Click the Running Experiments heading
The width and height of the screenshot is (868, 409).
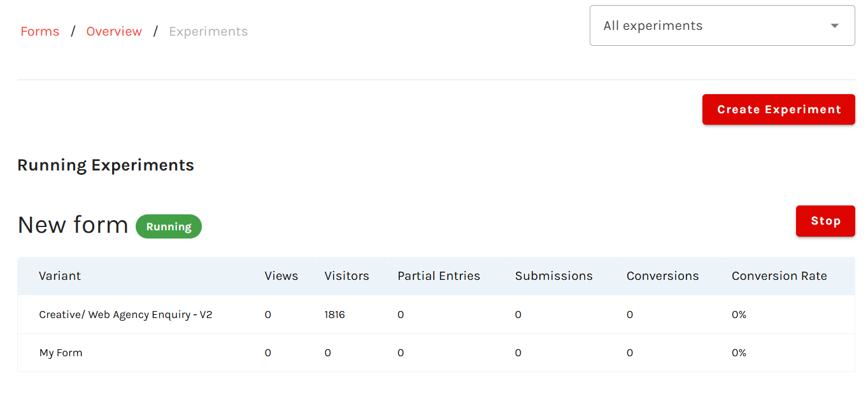click(x=106, y=165)
